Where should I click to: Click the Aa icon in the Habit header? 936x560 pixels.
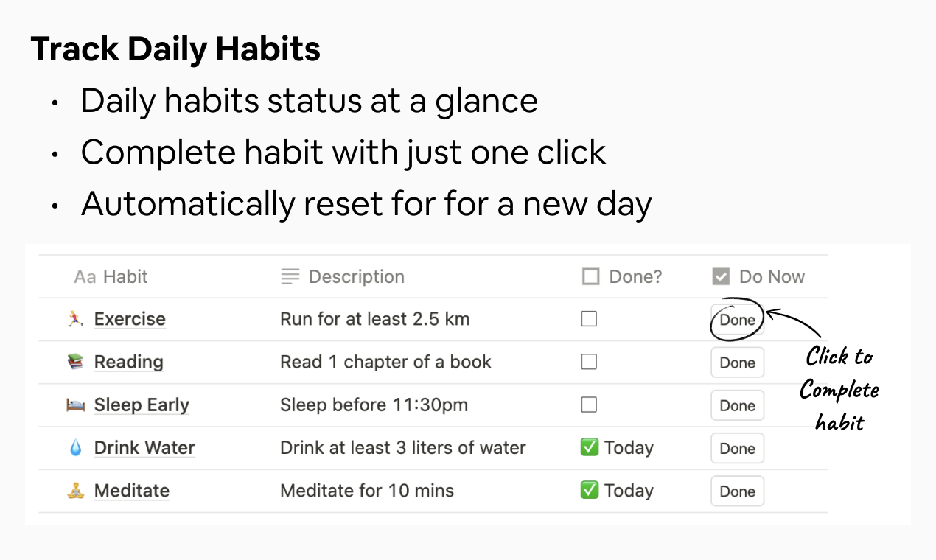pos(85,276)
